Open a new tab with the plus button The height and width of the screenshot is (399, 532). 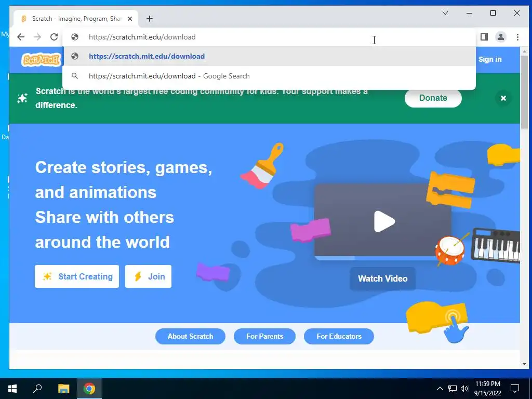click(x=150, y=19)
